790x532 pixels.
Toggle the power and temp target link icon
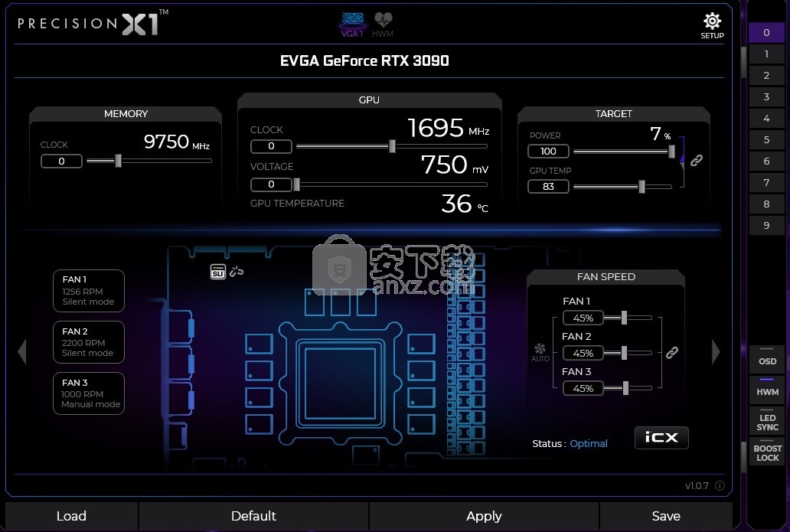click(697, 160)
